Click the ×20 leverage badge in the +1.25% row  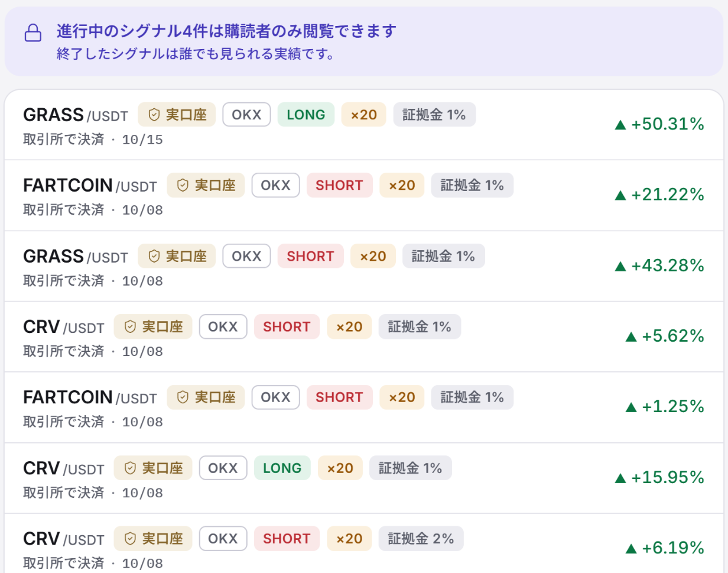(402, 397)
